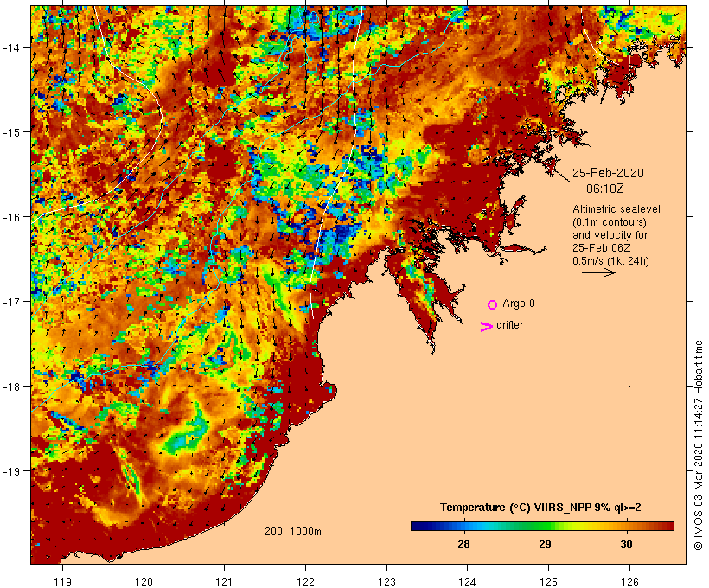Screen dimensions: 709x588
Task: Click the 'Altimetric sealevel' text
Action: point(616,209)
